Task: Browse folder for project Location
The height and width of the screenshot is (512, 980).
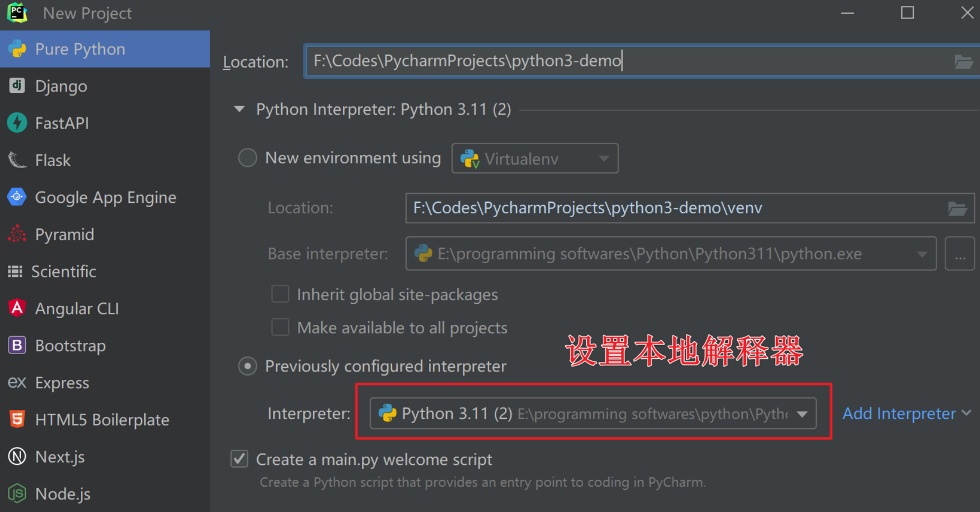Action: pos(964,62)
